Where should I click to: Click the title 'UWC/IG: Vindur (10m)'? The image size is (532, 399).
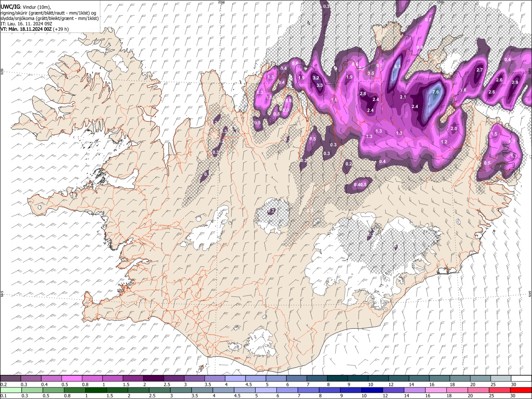(26, 7)
